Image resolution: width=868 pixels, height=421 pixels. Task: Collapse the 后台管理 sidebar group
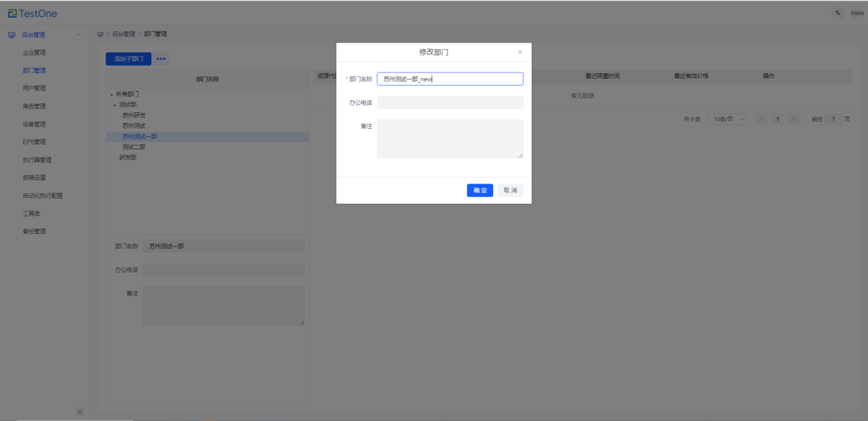coord(79,35)
